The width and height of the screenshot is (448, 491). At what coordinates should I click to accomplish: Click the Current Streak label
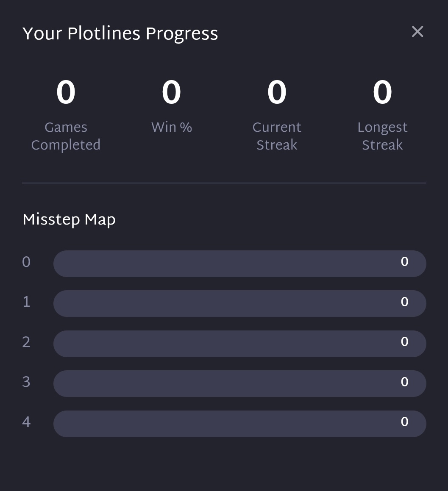[x=277, y=136]
